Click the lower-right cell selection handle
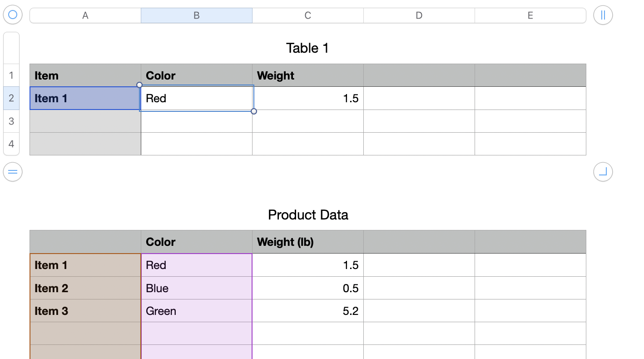 click(x=254, y=111)
